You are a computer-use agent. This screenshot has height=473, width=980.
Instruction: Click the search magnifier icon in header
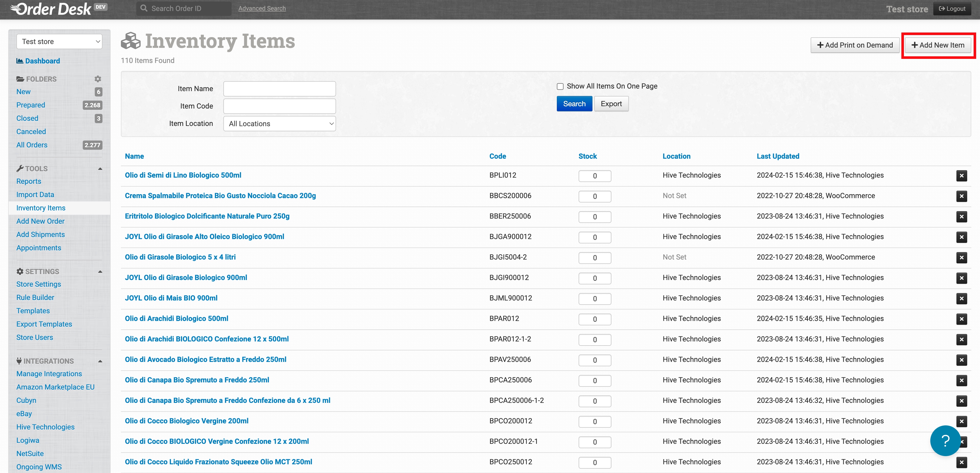pos(144,8)
